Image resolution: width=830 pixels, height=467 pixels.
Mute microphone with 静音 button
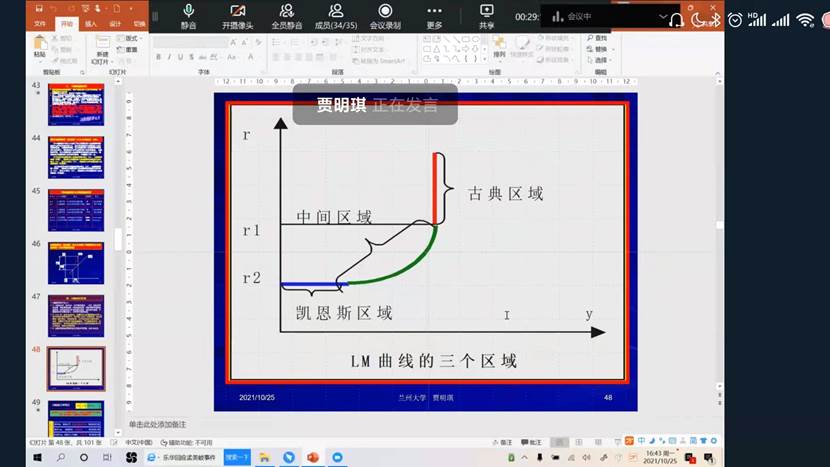188,15
